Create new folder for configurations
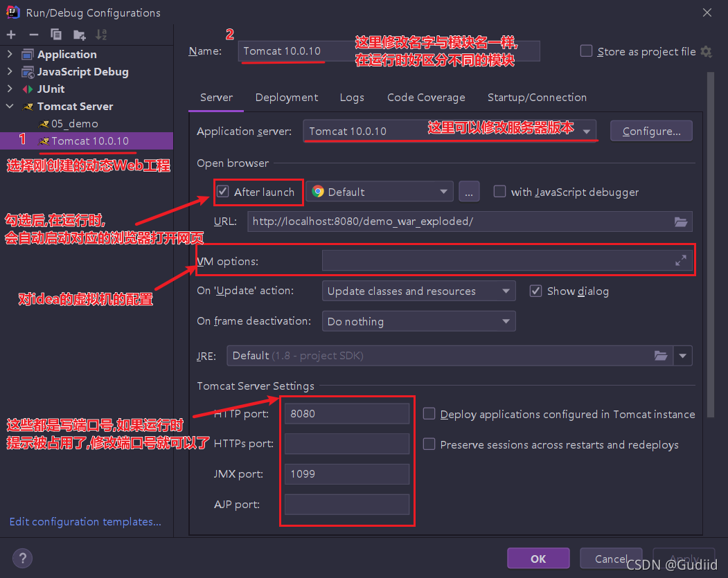Image resolution: width=728 pixels, height=578 pixels. click(80, 35)
